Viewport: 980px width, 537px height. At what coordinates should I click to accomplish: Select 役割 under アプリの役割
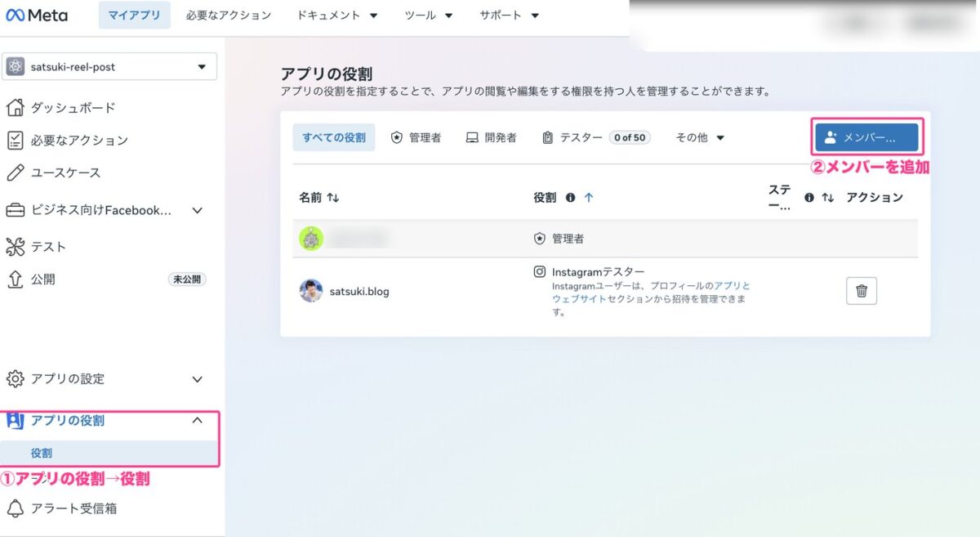click(109, 453)
